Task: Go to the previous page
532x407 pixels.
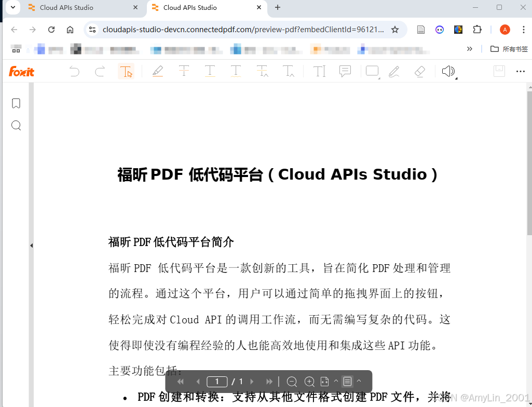Action: (198, 382)
